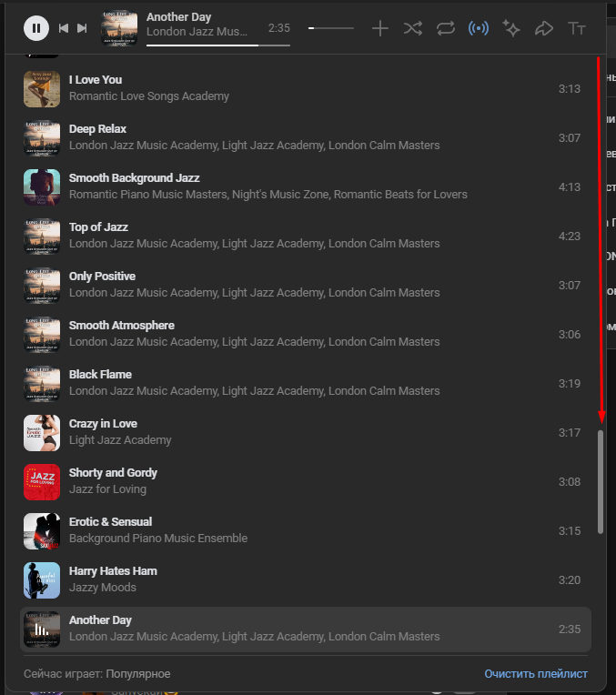The height and width of the screenshot is (695, 616).
Task: Toggle the broadcast audio status icon
Action: [x=479, y=28]
